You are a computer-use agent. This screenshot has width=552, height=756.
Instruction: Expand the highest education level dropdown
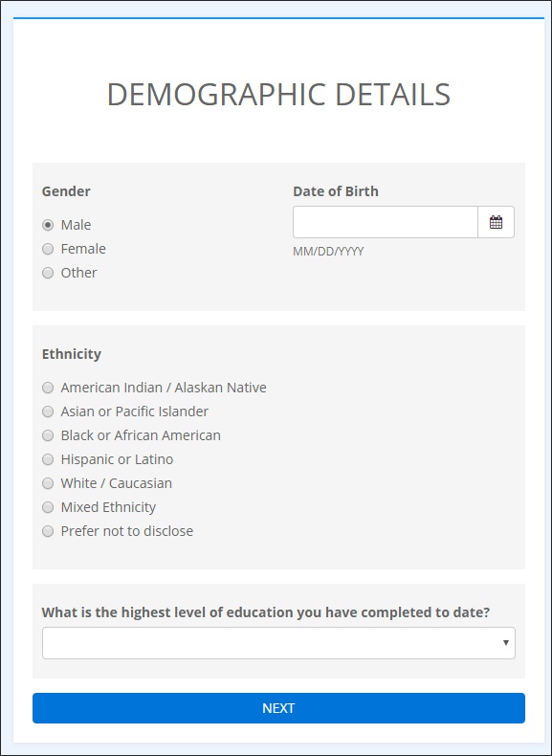(x=278, y=643)
